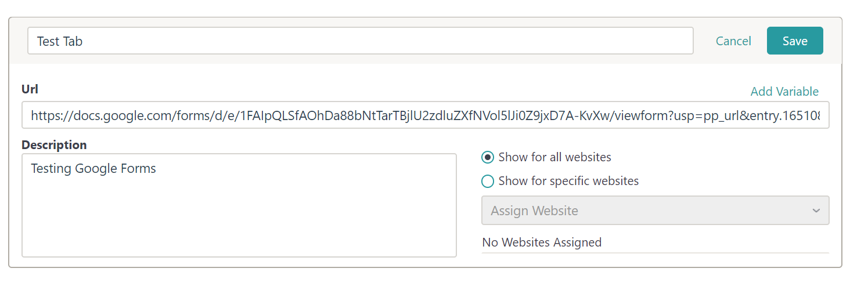Focus the Test Tab name field
The width and height of the screenshot is (868, 297).
point(361,41)
